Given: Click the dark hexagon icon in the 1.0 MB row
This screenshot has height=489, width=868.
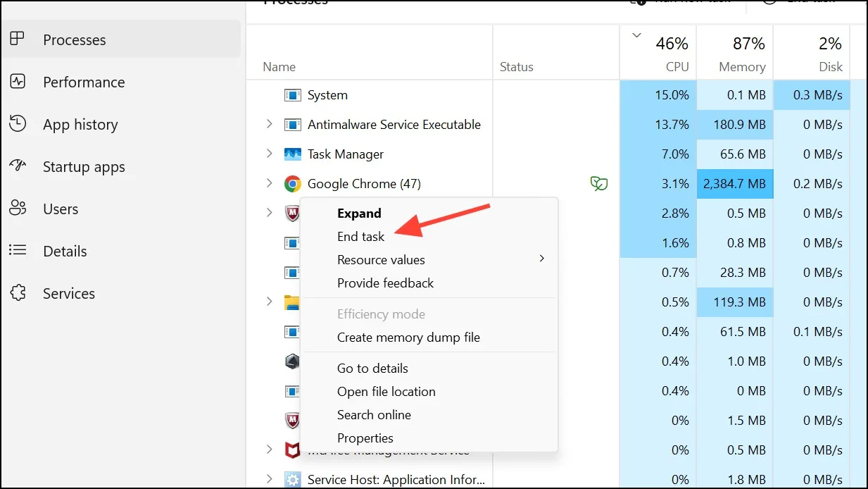Looking at the screenshot, I should [292, 361].
